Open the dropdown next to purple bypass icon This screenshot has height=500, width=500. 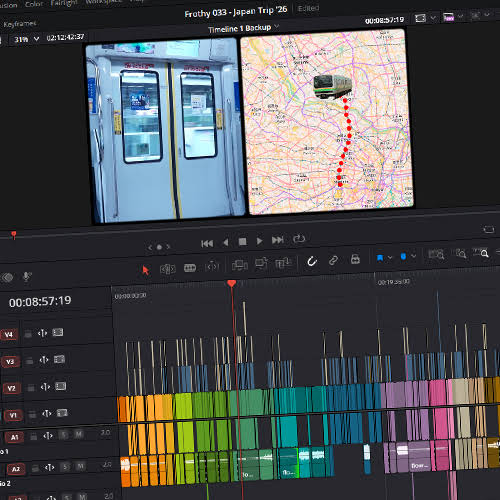coord(460,16)
